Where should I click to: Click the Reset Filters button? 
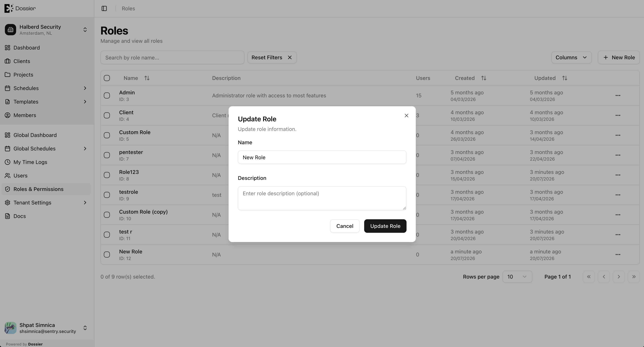[272, 58]
